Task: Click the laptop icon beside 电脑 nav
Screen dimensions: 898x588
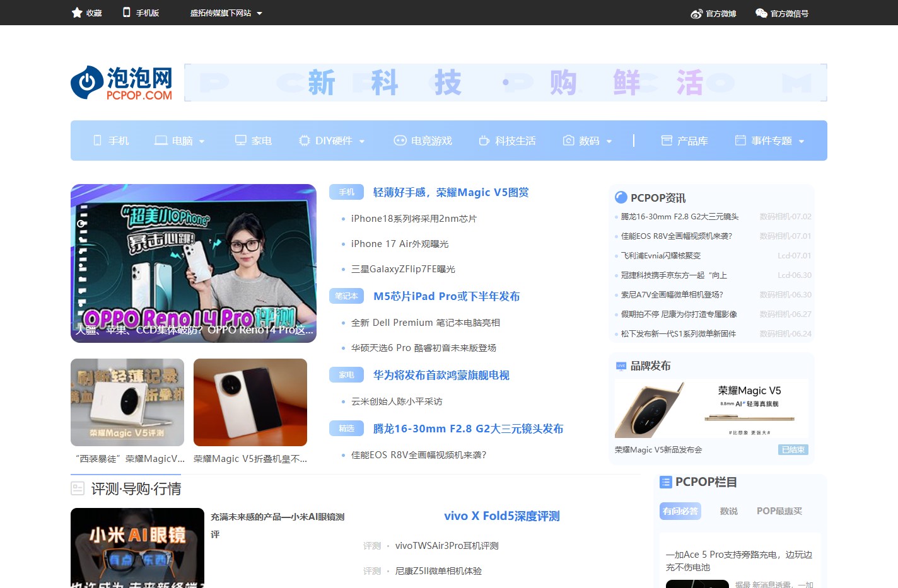Action: tap(161, 141)
